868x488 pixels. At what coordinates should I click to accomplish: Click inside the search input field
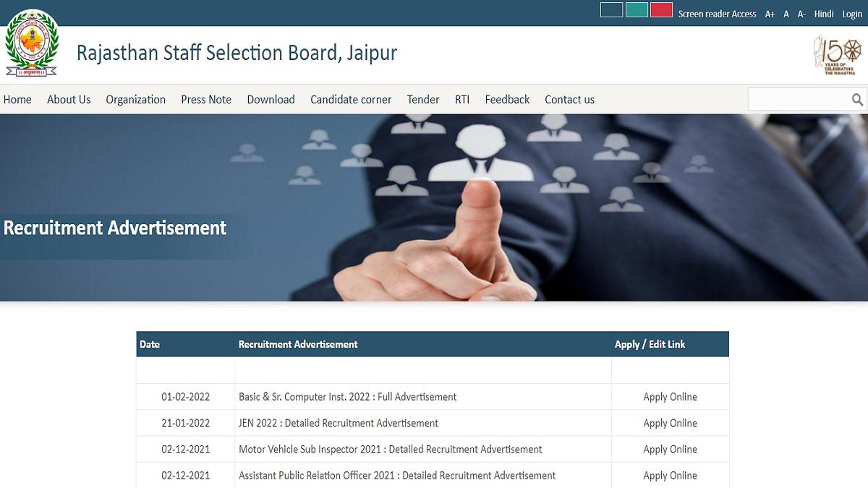point(796,99)
